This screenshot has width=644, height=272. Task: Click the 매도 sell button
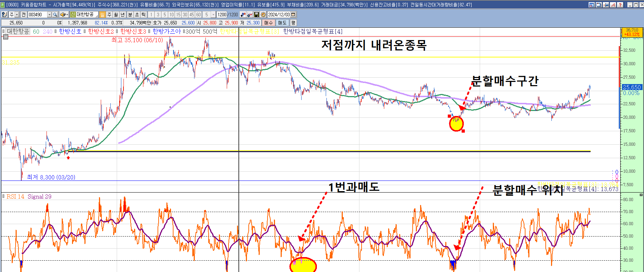pyautogui.click(x=282, y=23)
